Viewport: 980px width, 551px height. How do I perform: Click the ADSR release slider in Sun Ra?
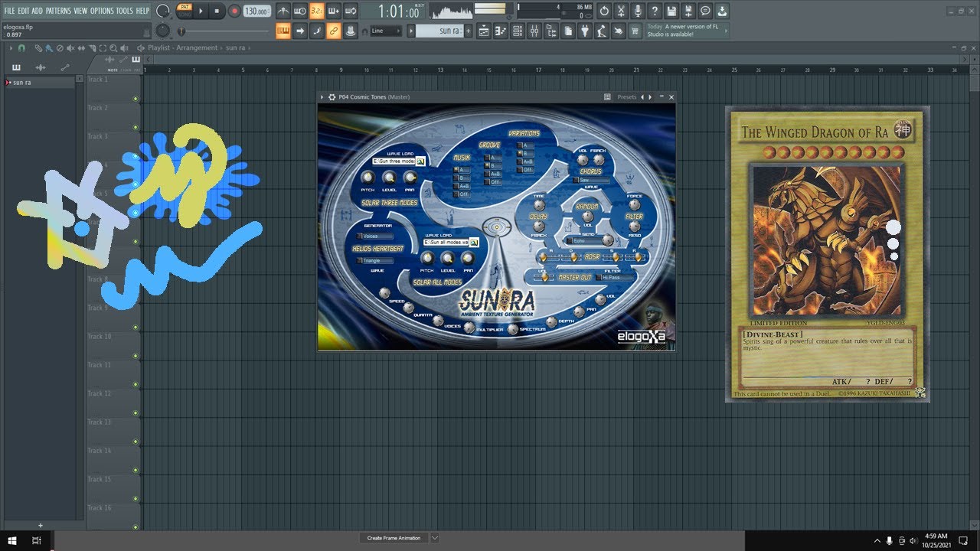tap(635, 256)
